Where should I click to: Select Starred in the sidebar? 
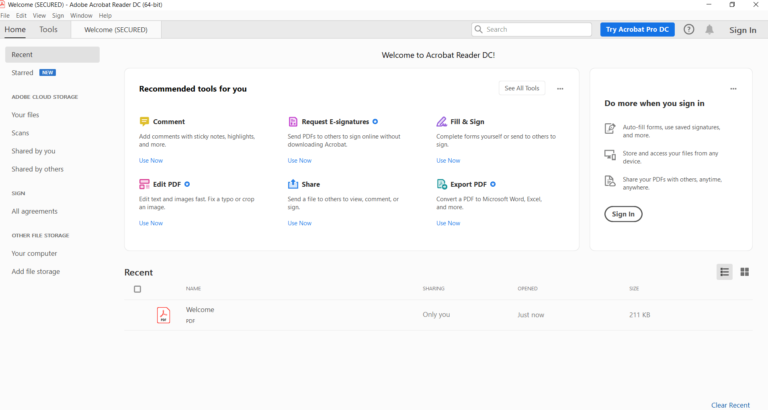point(23,72)
